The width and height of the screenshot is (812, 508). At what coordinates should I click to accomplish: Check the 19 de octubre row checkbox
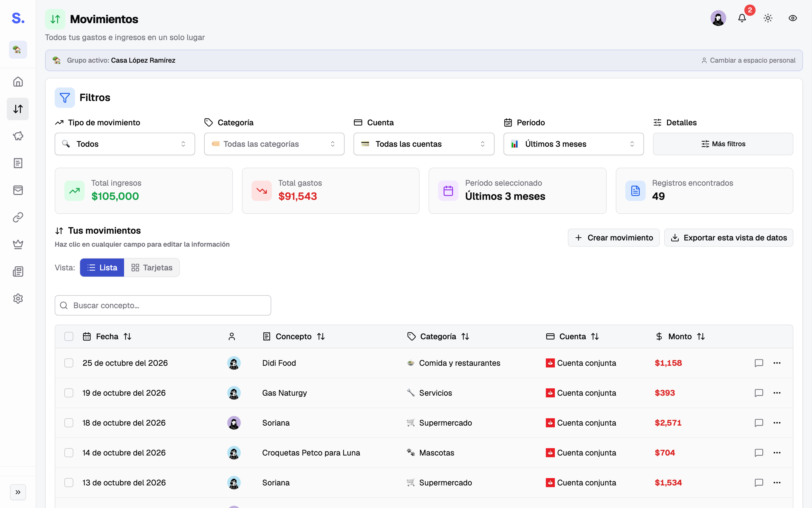click(x=69, y=393)
